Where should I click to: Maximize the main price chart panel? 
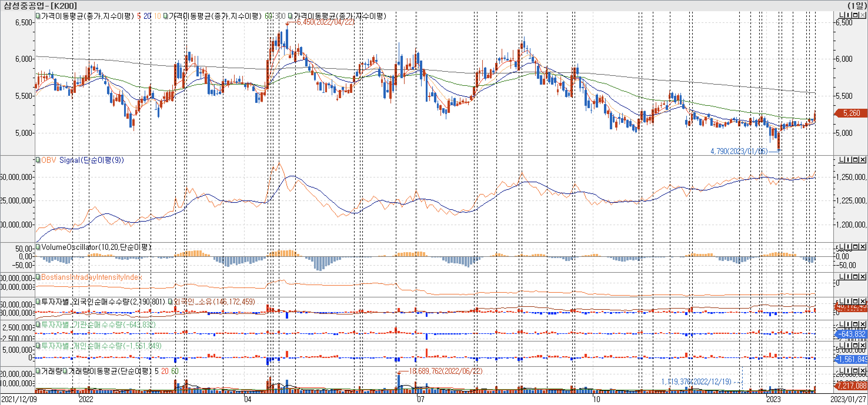(856, 15)
